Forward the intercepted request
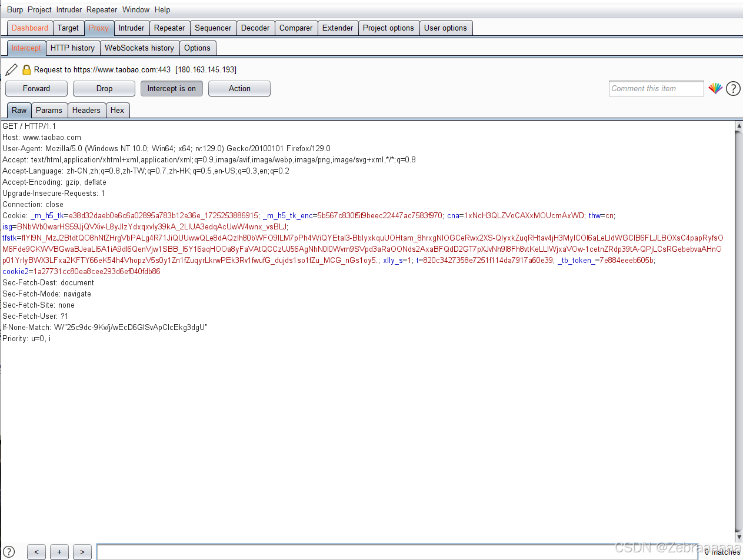743x560 pixels. 36,89
